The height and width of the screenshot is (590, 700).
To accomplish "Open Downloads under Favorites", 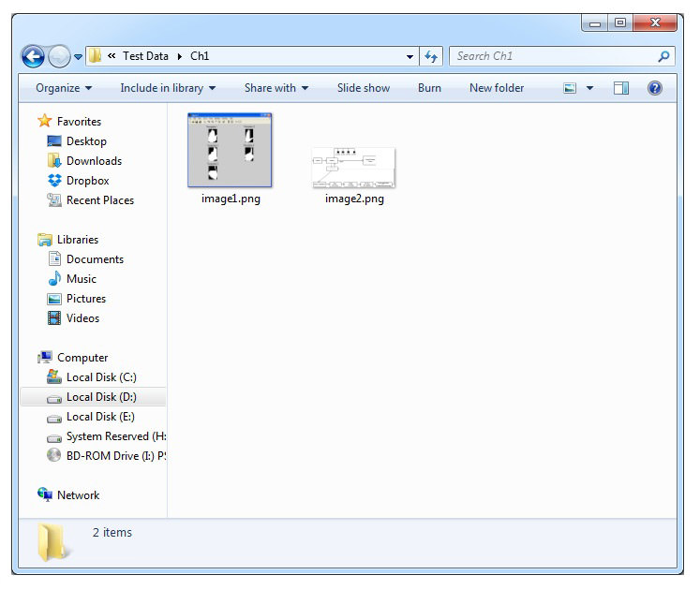I will (95, 161).
